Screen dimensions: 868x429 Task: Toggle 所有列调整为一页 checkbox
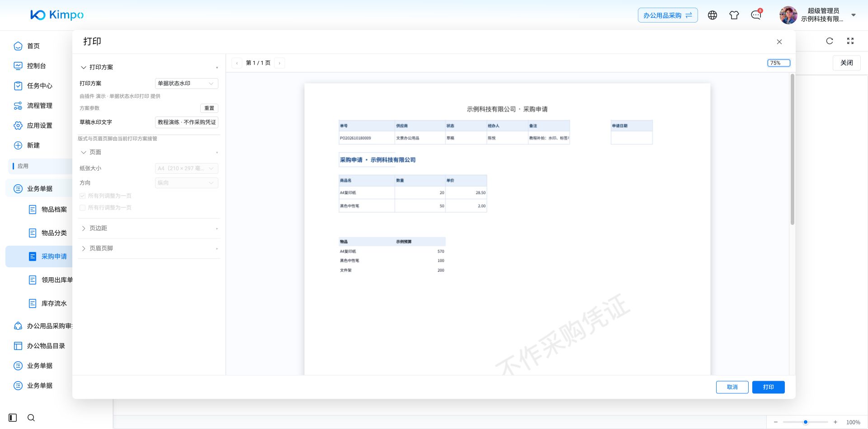pyautogui.click(x=82, y=196)
